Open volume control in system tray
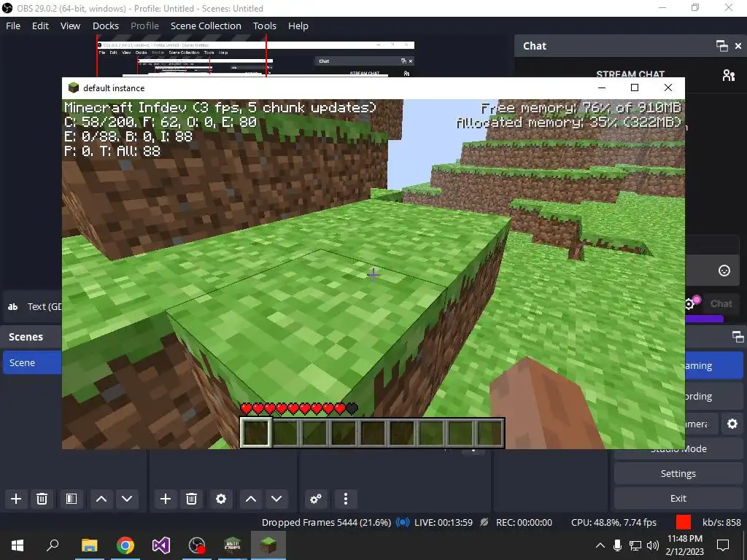The width and height of the screenshot is (747, 560). click(653, 545)
